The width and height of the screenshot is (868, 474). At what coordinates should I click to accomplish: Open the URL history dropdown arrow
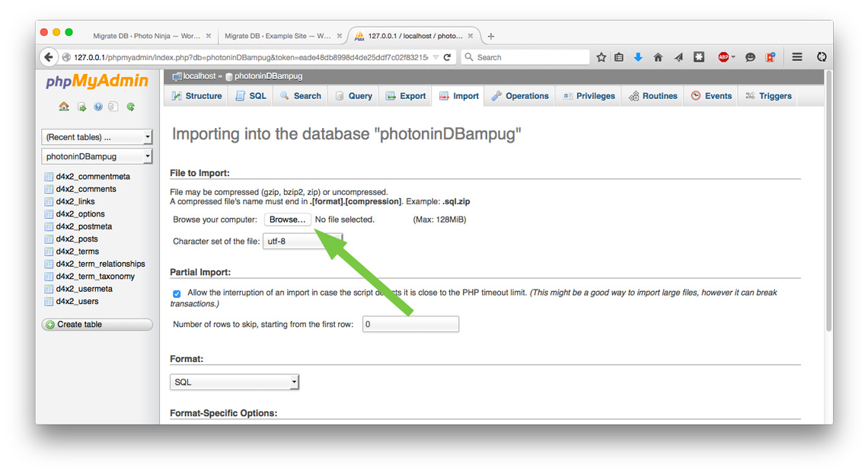[436, 57]
